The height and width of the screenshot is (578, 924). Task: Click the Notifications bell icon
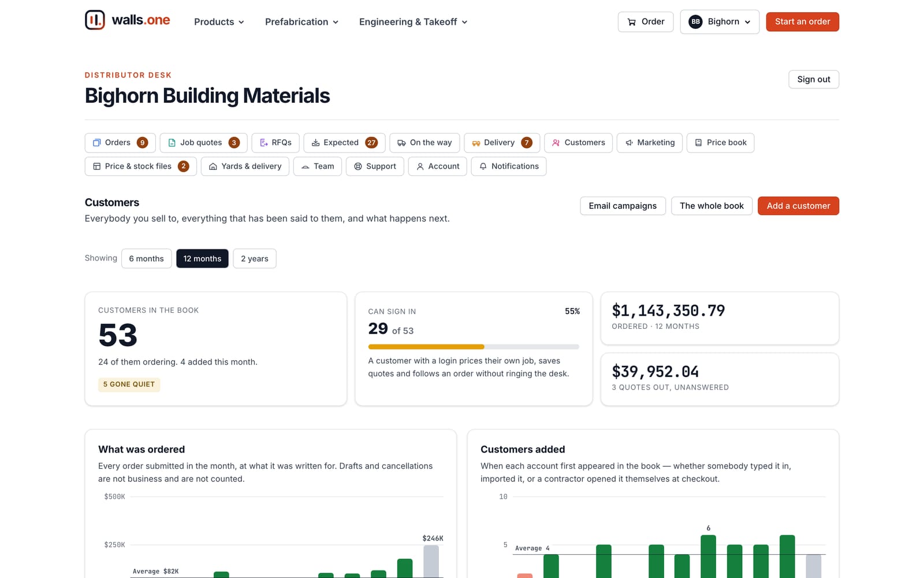tap(483, 166)
